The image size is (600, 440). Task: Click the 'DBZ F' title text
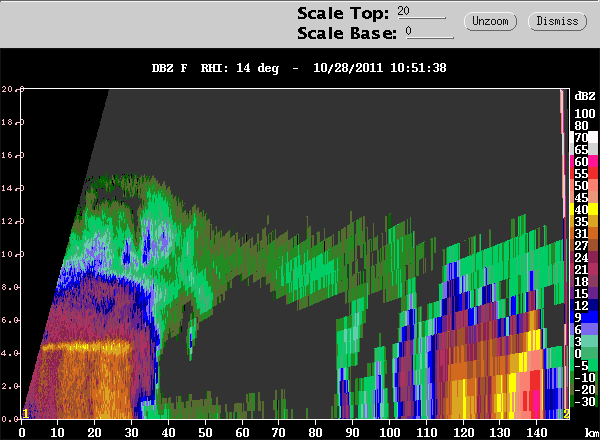170,68
